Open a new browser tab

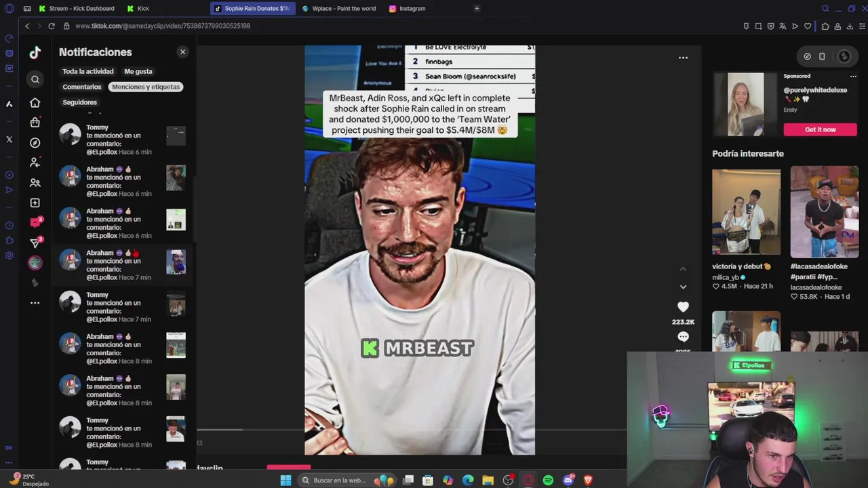click(477, 9)
